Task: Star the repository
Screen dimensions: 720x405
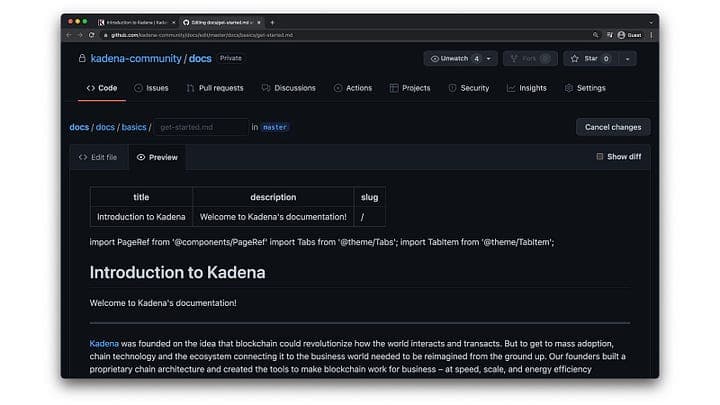Action: point(590,58)
